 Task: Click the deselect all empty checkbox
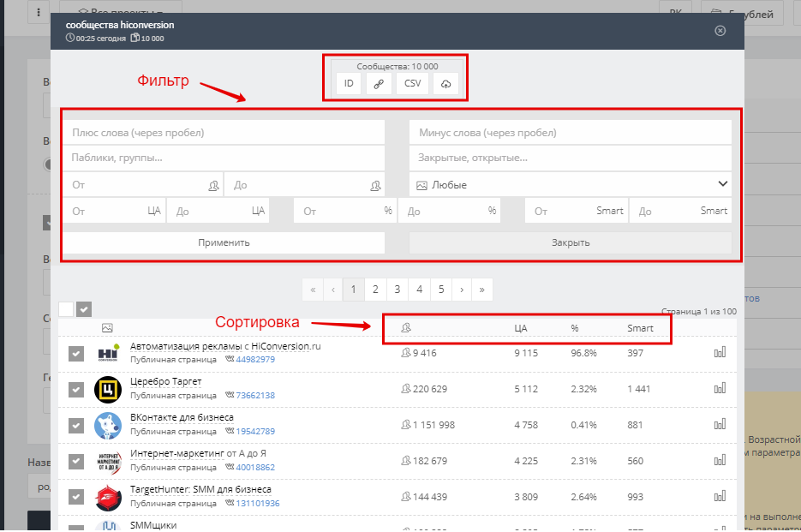click(66, 309)
